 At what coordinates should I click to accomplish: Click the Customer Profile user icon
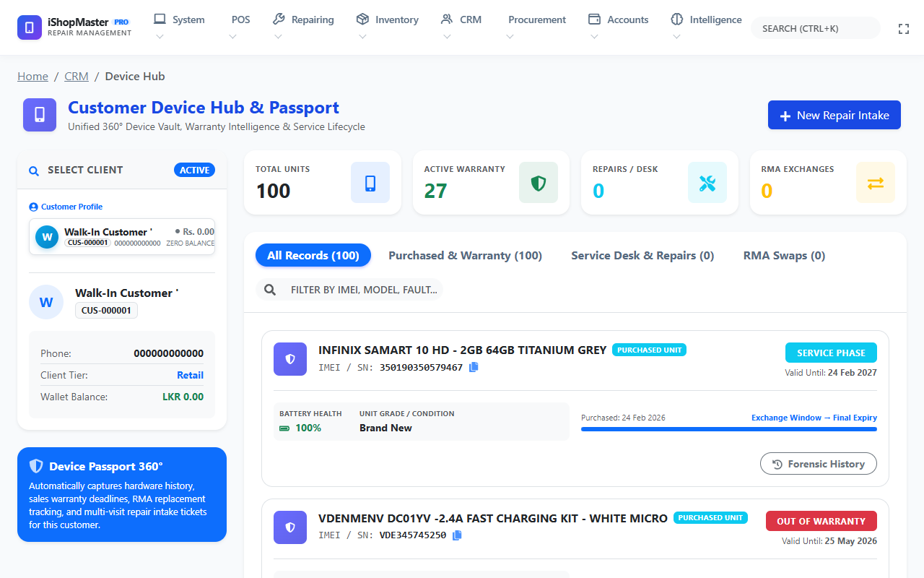pyautogui.click(x=33, y=207)
